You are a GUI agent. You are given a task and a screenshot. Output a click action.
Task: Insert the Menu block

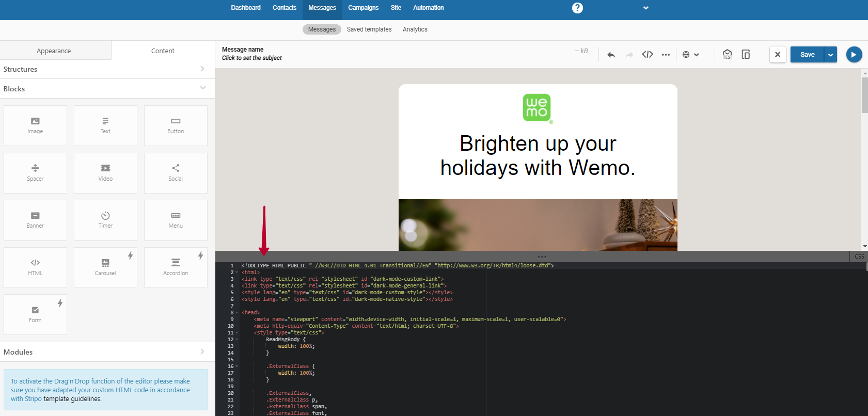176,220
